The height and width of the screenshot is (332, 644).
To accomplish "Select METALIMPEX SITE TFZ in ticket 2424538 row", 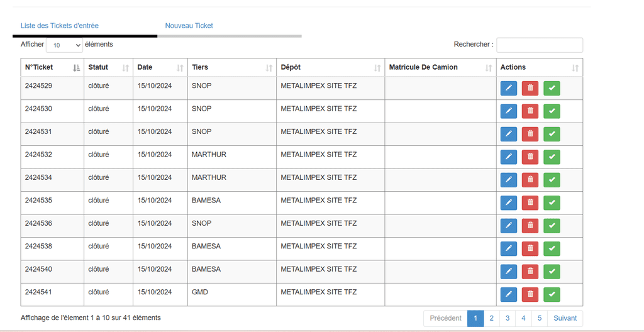I will (331, 249).
